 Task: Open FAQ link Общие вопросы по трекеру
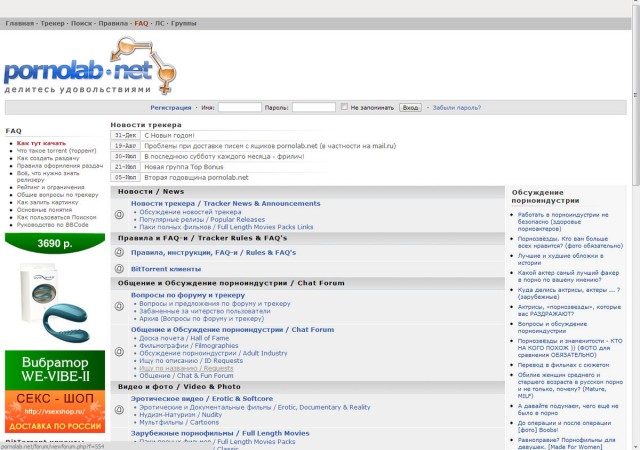point(58,195)
